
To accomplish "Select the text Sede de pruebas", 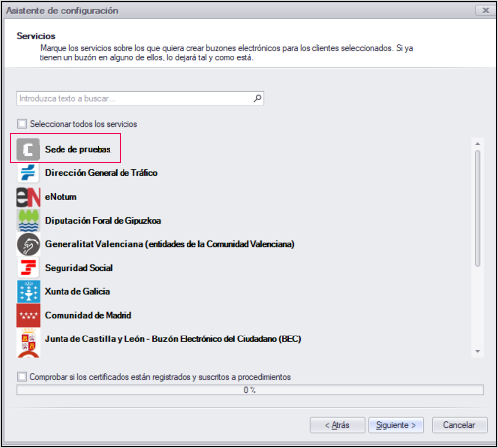I will (77, 149).
